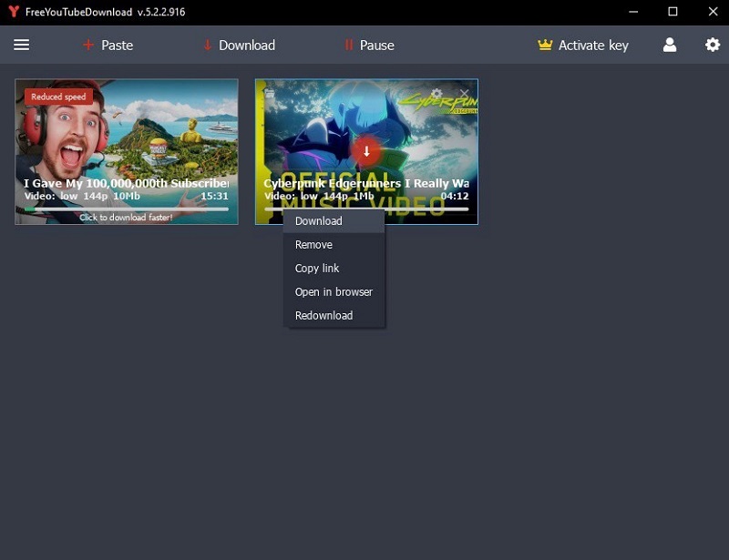Open the Cyberpunk video settings gear
The image size is (729, 560).
436,94
